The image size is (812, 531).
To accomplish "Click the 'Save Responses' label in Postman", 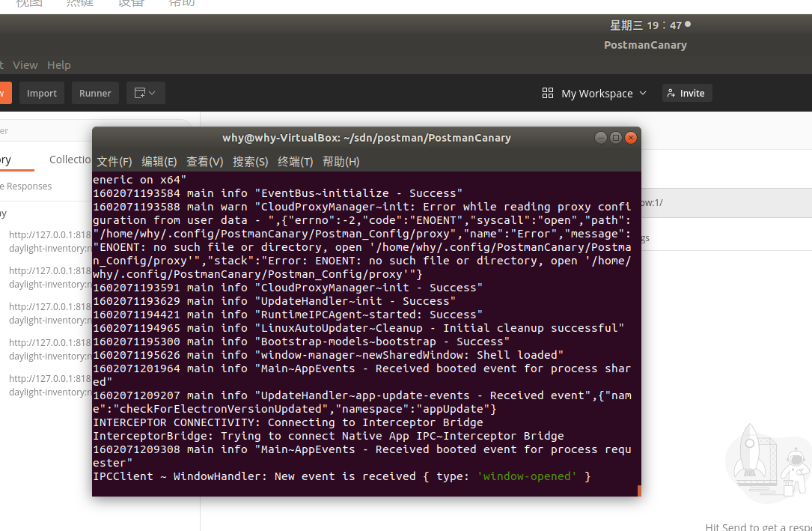I will point(26,186).
